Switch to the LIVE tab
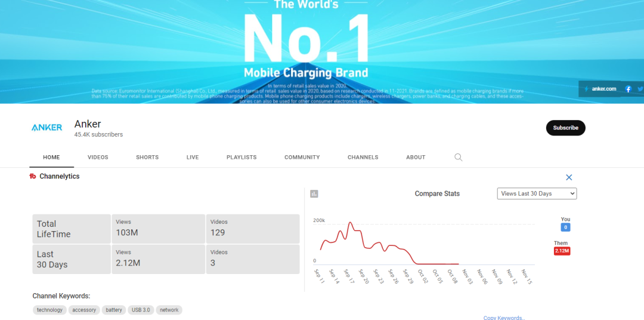Image resolution: width=644 pixels, height=320 pixels. (x=193, y=157)
